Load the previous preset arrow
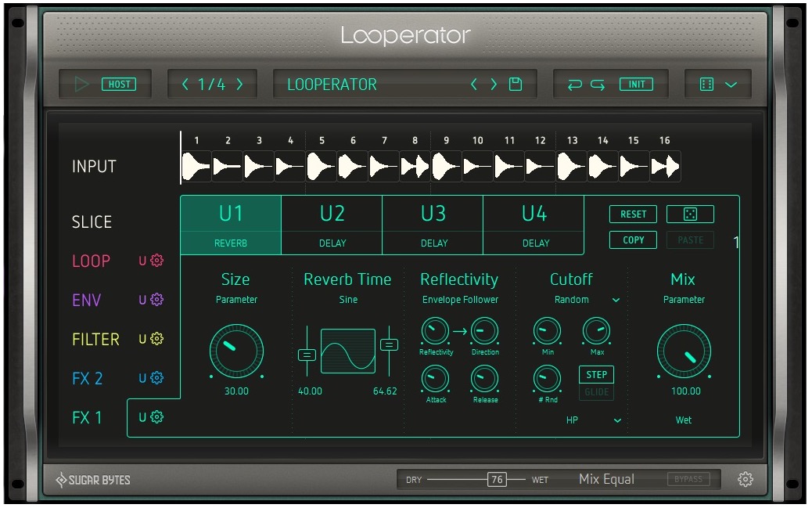 pos(473,84)
